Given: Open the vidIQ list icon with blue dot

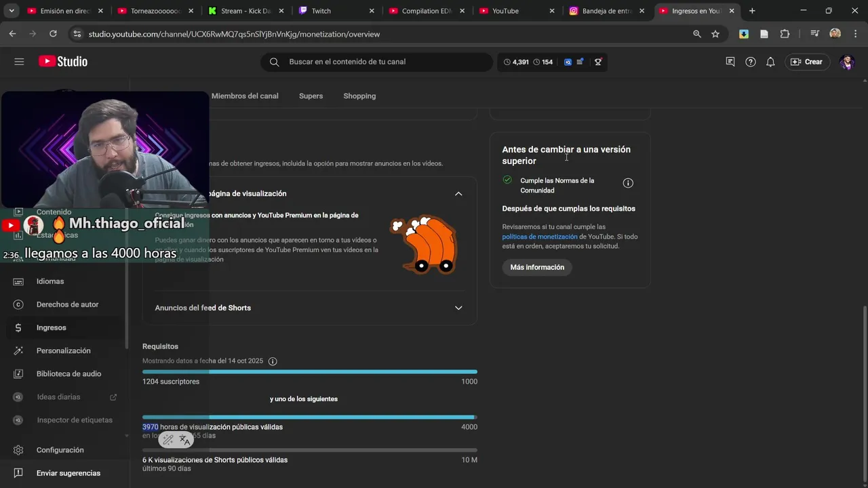Looking at the screenshot, I should (x=580, y=62).
